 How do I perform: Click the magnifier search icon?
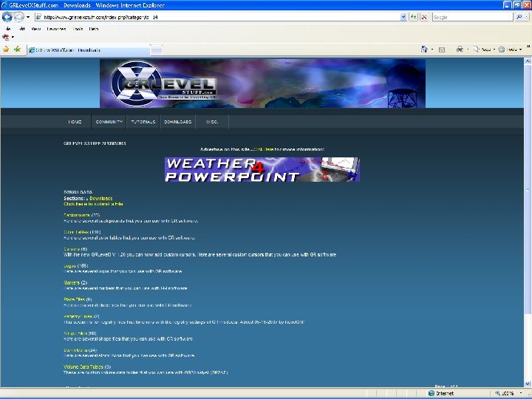519,17
